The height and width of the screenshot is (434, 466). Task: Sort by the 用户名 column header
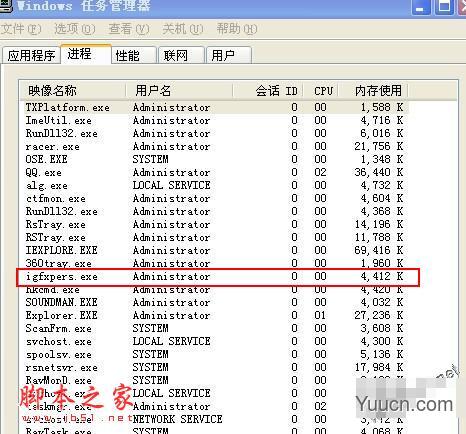click(179, 91)
